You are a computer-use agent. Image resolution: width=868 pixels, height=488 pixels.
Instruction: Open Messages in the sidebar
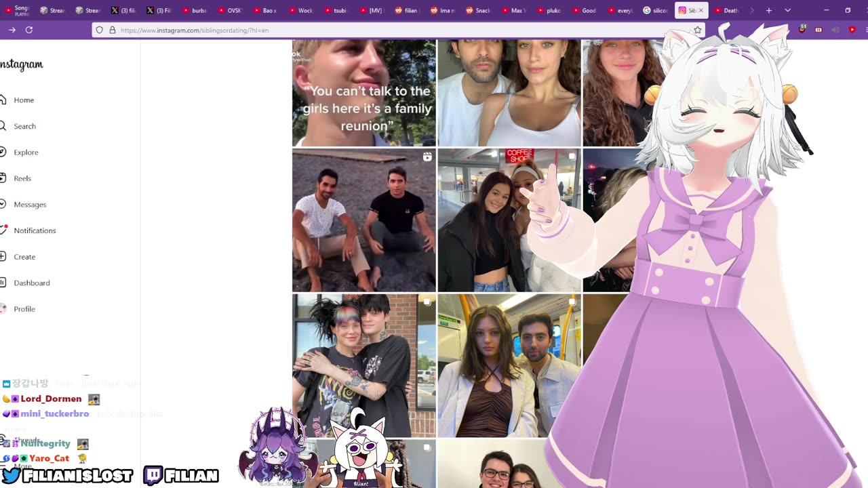pos(30,204)
